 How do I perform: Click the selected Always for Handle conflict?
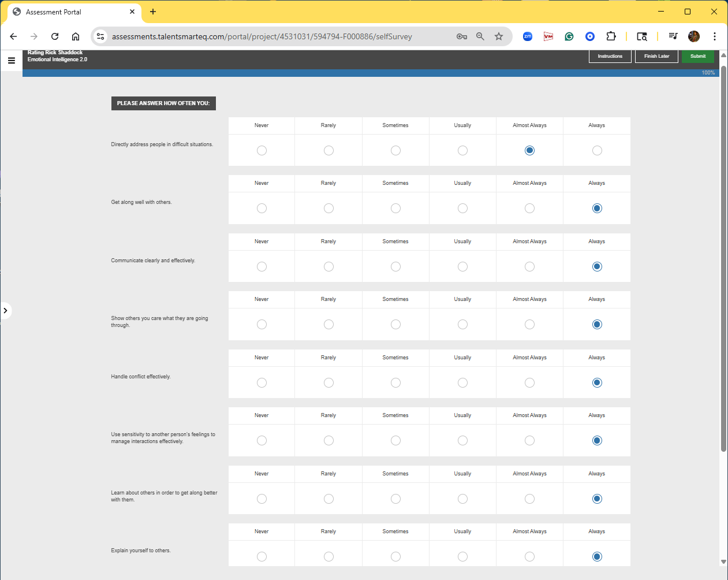(597, 383)
